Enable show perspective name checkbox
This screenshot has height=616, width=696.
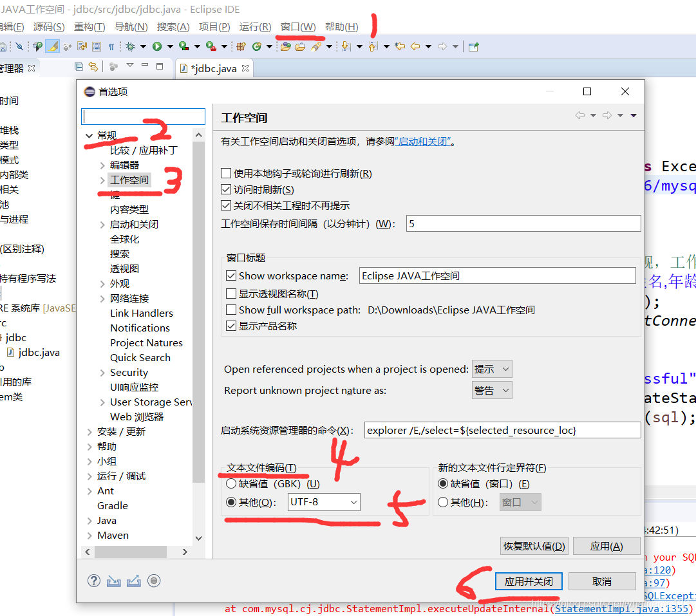click(x=230, y=294)
